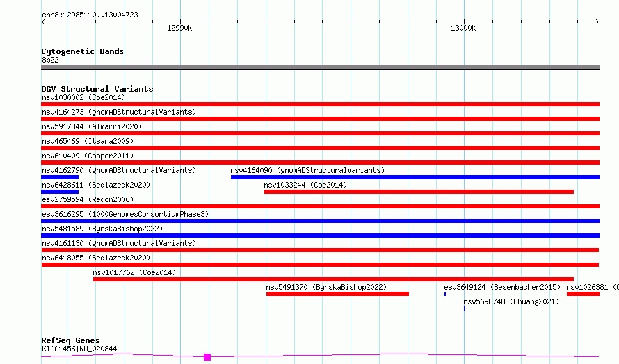This screenshot has height=364, width=619.
Task: Click the nsv5491370 (ByrskaBishop2022) label text
Action: click(326, 287)
